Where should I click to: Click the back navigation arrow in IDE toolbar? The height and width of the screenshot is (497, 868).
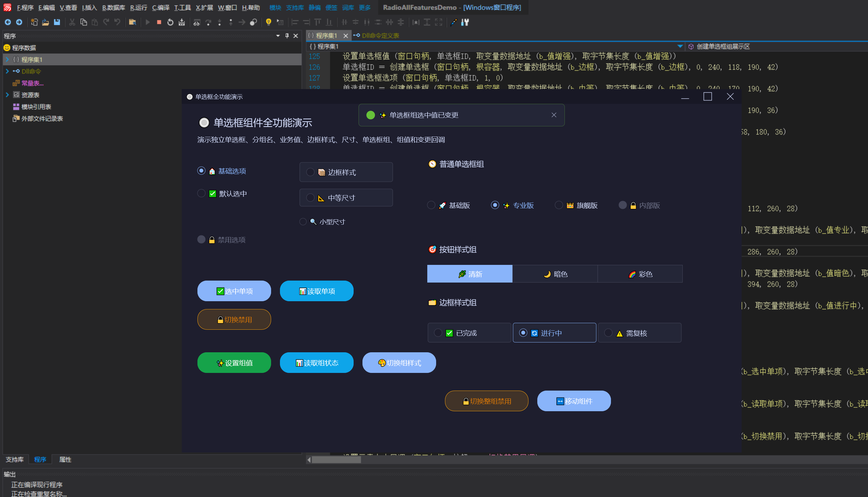(8, 22)
